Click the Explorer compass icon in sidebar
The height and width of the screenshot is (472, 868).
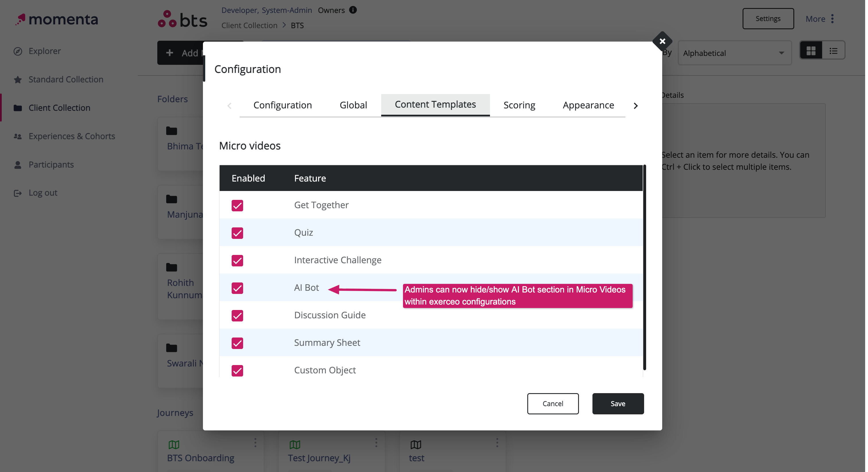(x=18, y=51)
